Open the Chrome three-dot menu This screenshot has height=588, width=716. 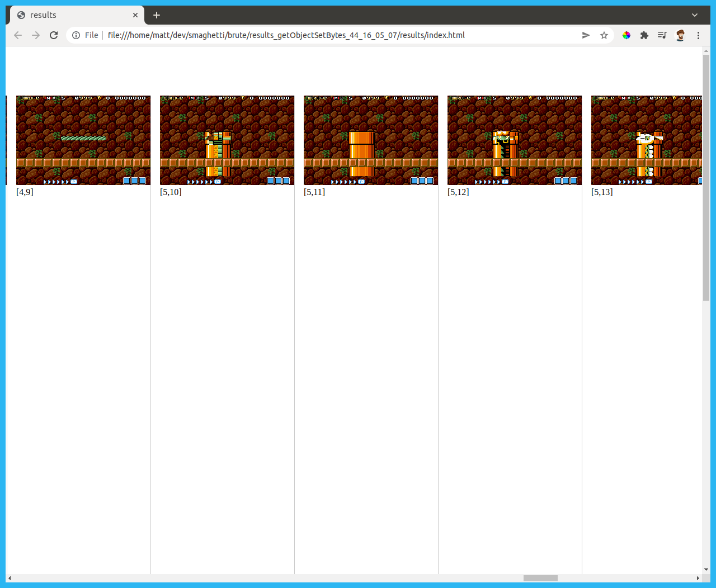pyautogui.click(x=698, y=35)
